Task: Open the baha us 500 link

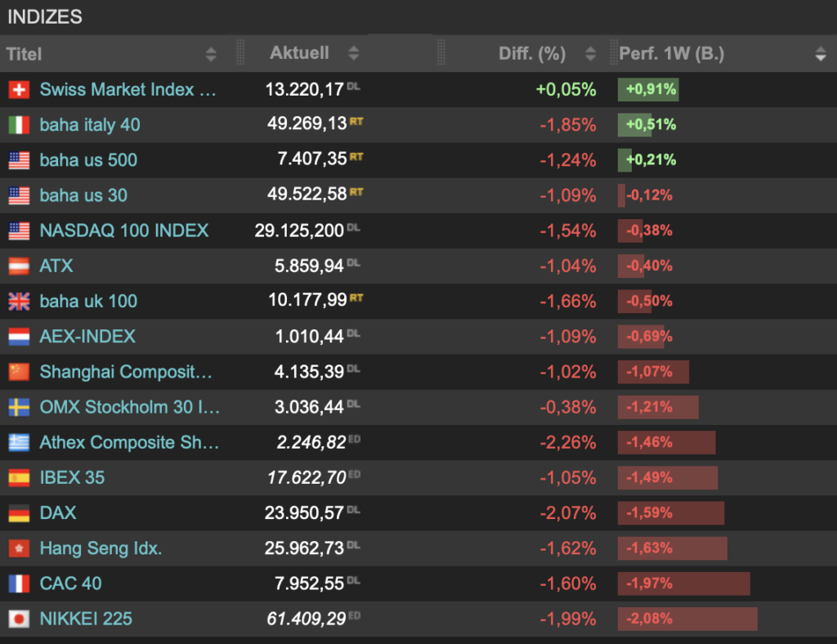Action: (88, 160)
